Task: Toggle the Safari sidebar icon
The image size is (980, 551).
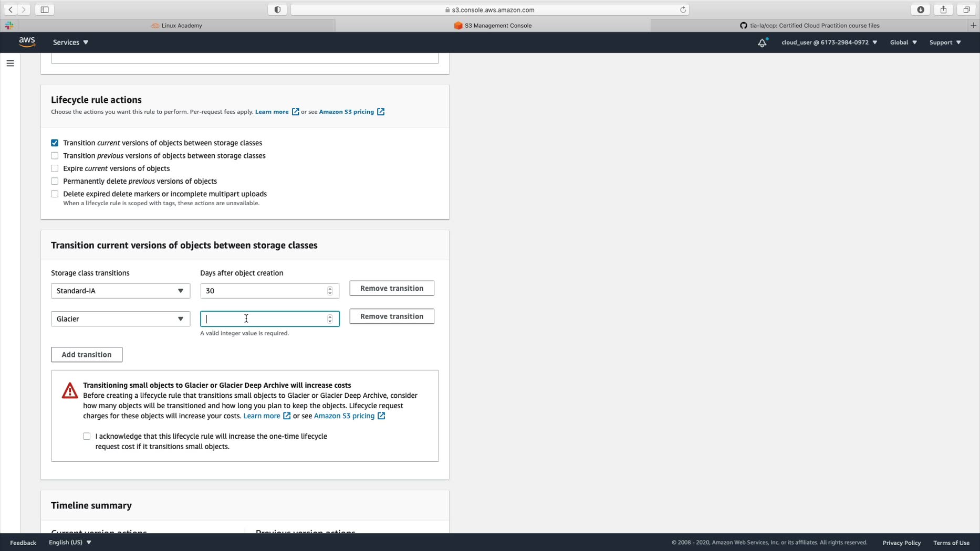Action: click(x=45, y=9)
